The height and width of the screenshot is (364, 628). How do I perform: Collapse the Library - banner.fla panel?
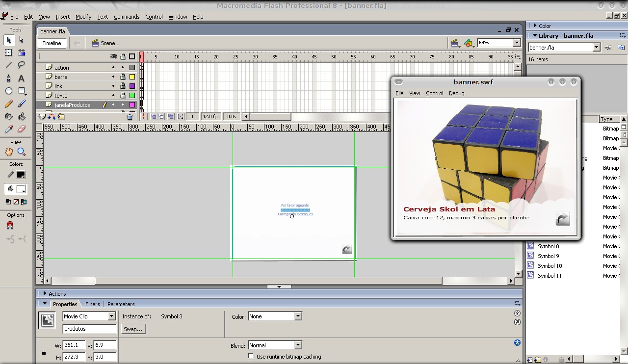(x=535, y=35)
